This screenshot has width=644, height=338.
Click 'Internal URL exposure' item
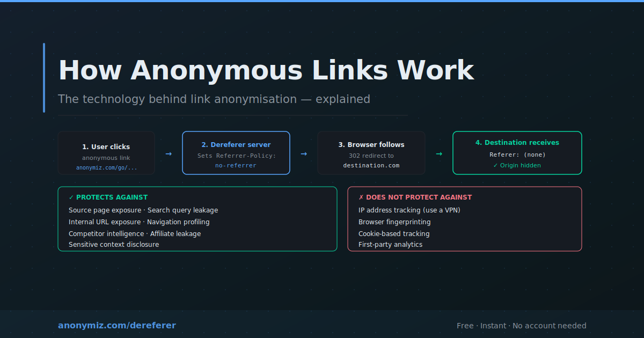(x=105, y=222)
